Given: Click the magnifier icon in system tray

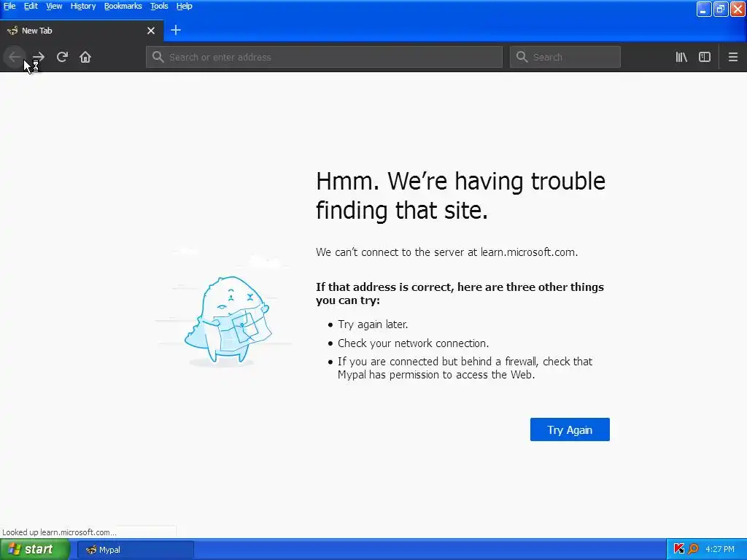Looking at the screenshot, I should 693,549.
